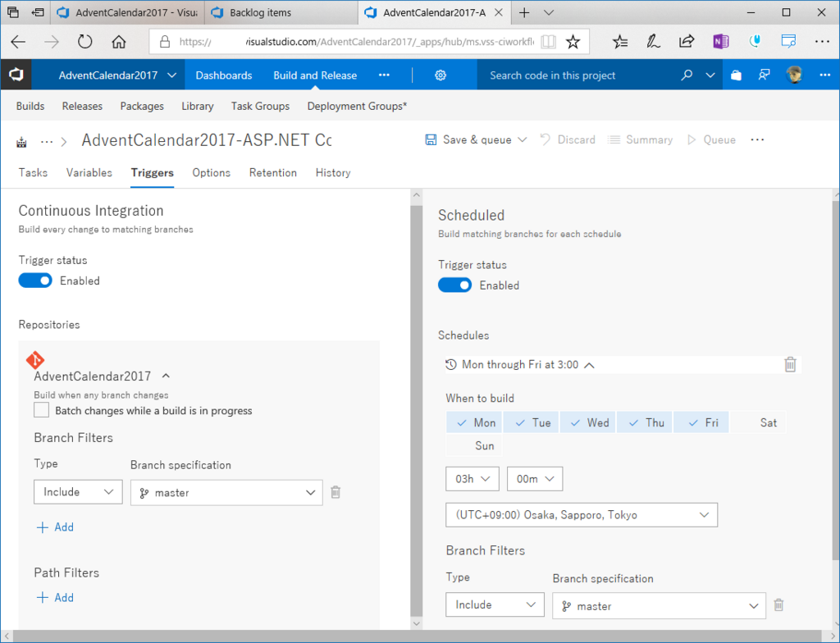Image resolution: width=840 pixels, height=643 pixels.
Task: Add the page to favorites with the star
Action: 573,42
